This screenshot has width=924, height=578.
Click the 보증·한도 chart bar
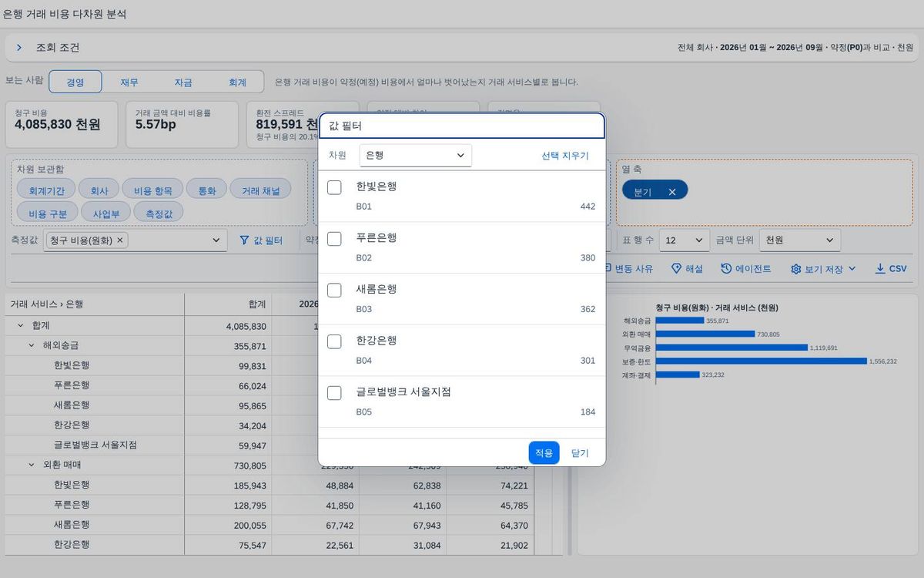click(761, 361)
